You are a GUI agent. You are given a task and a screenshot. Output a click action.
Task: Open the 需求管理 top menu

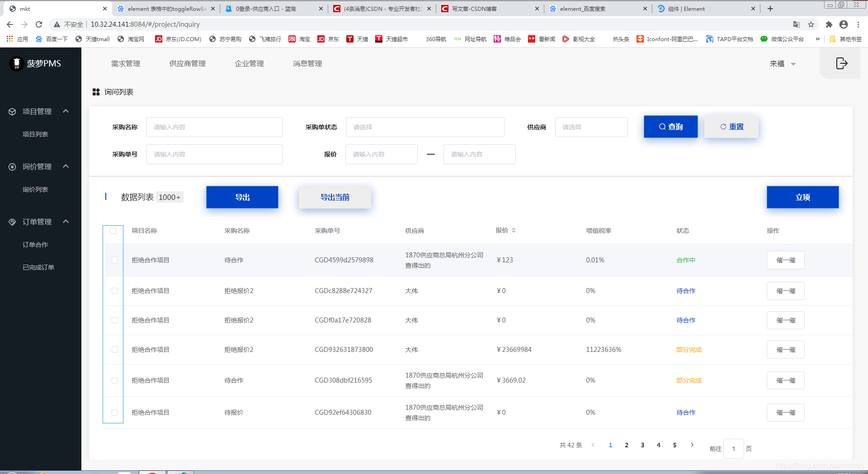(126, 64)
